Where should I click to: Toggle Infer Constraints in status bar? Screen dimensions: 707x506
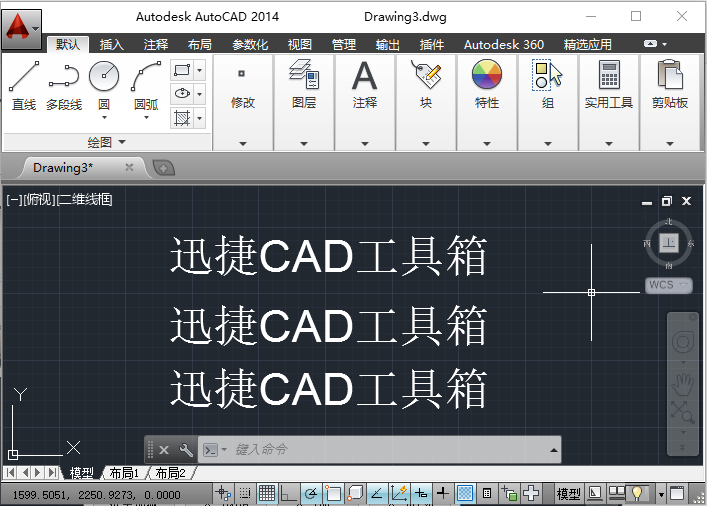pyautogui.click(x=223, y=493)
